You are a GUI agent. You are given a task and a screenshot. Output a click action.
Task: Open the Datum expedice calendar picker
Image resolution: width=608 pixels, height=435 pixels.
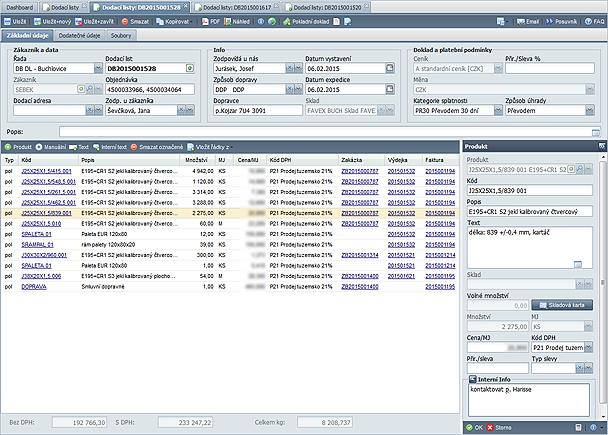pyautogui.click(x=390, y=89)
